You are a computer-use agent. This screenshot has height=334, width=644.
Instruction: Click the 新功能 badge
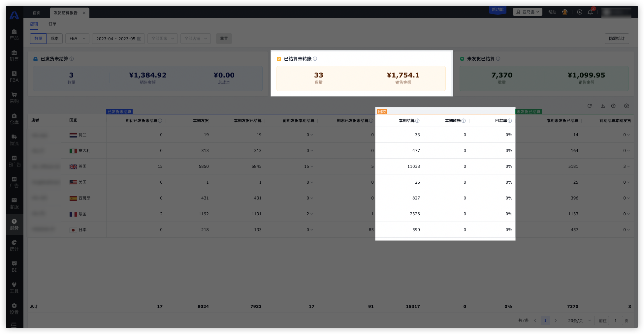(498, 10)
